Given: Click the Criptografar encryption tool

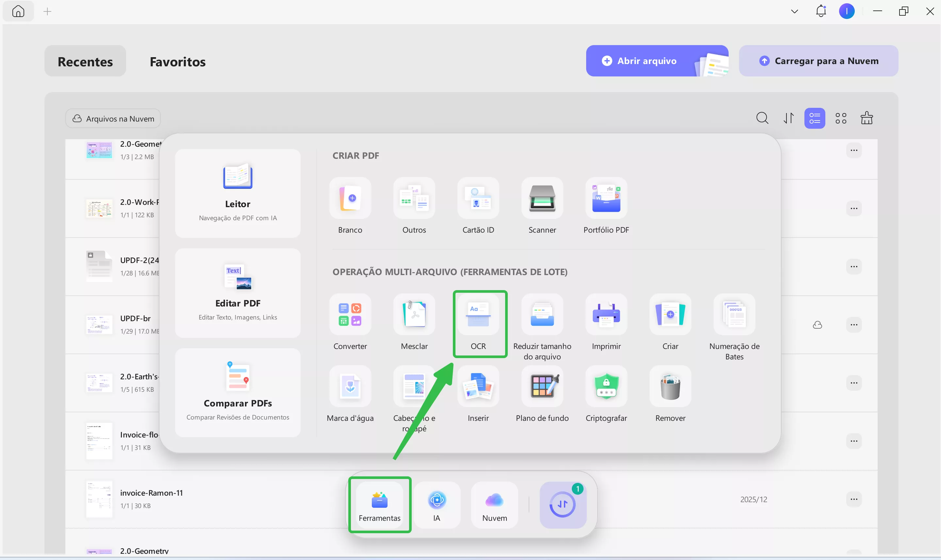Looking at the screenshot, I should point(606,387).
